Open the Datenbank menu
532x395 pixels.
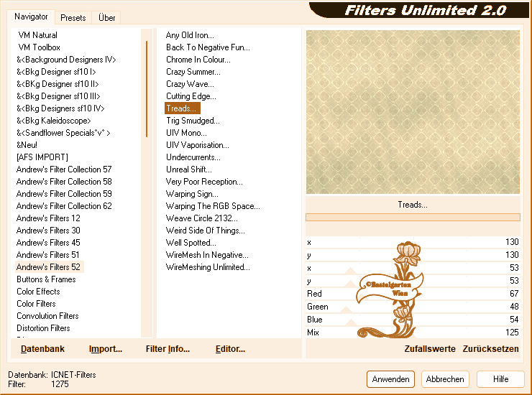point(42,349)
